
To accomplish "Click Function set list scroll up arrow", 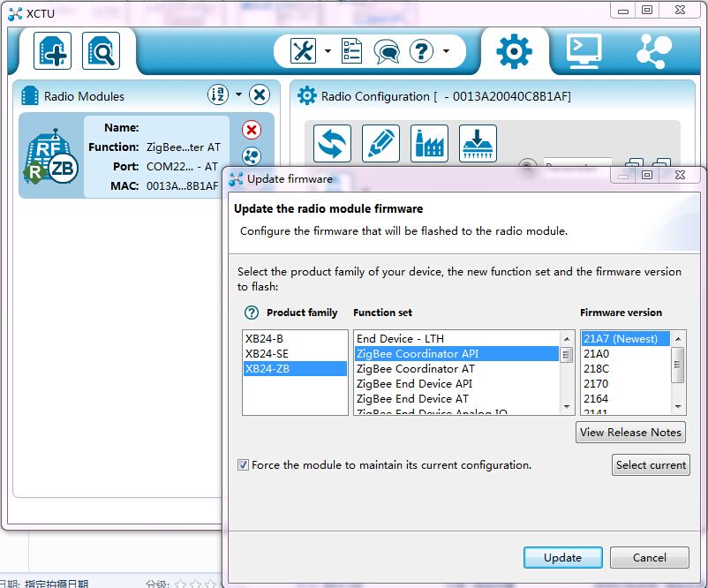I will pos(567,339).
